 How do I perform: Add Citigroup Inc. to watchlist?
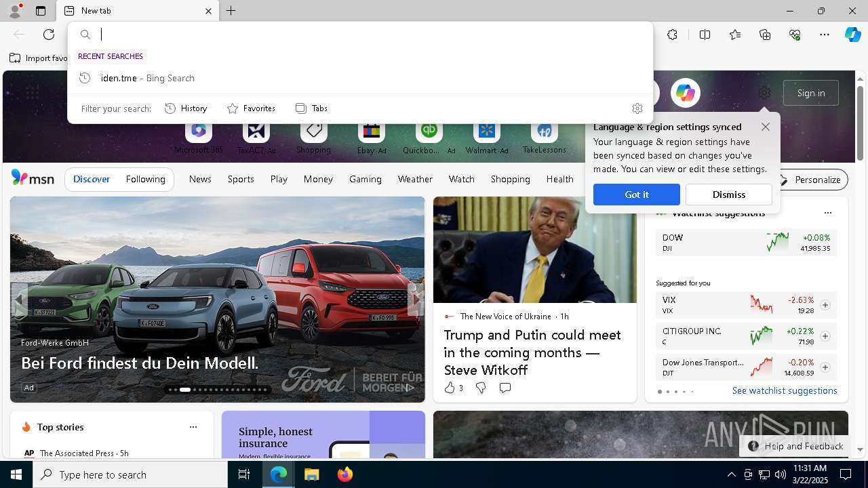point(825,336)
